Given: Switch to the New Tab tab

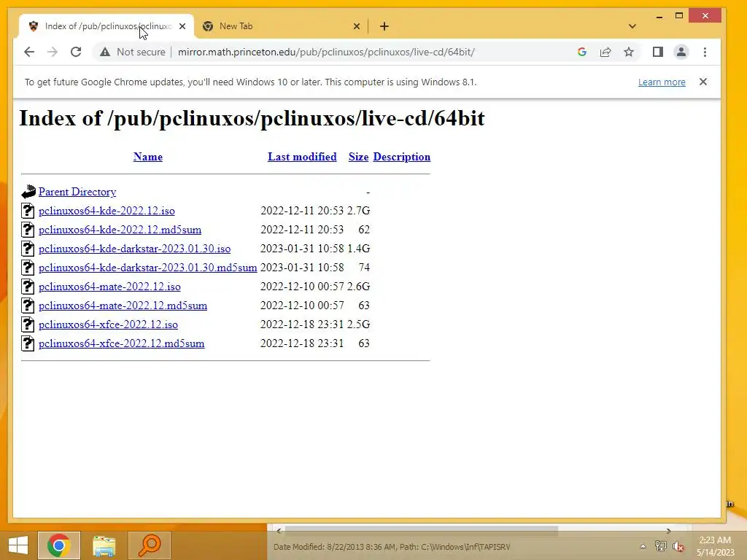Looking at the screenshot, I should click(x=281, y=26).
